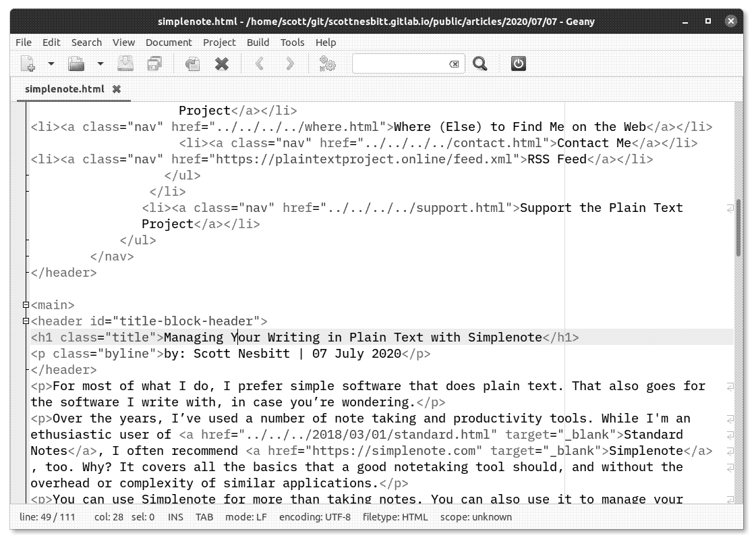Image resolution: width=756 pixels, height=542 pixels.
Task: Click status bar text "scope: unknown"
Action: 476,517
